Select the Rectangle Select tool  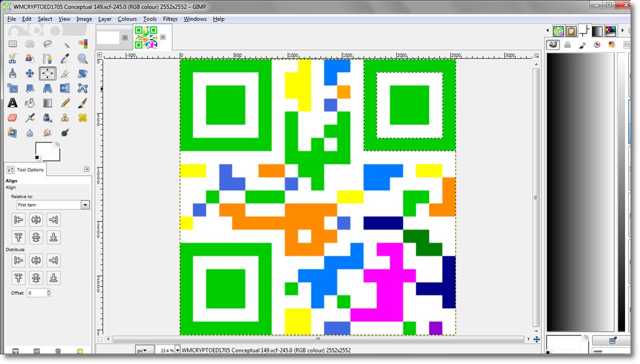click(12, 44)
